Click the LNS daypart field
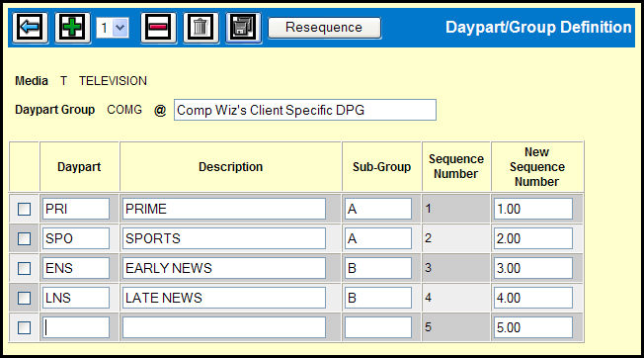This screenshot has width=644, height=358. [x=76, y=298]
